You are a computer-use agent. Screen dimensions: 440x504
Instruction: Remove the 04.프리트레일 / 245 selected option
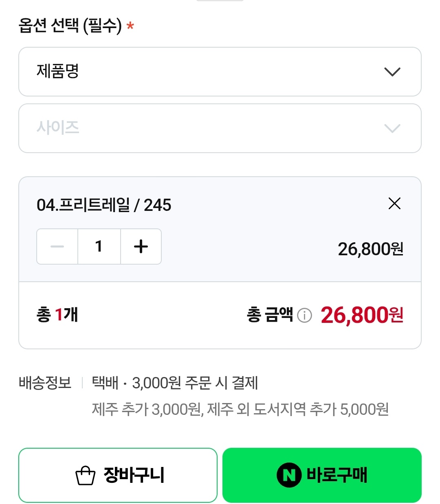[394, 203]
